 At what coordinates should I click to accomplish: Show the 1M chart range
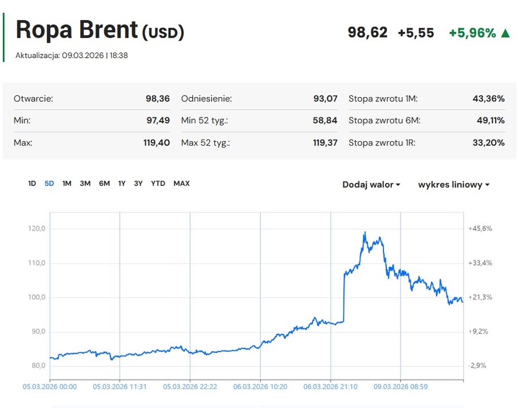(x=67, y=183)
